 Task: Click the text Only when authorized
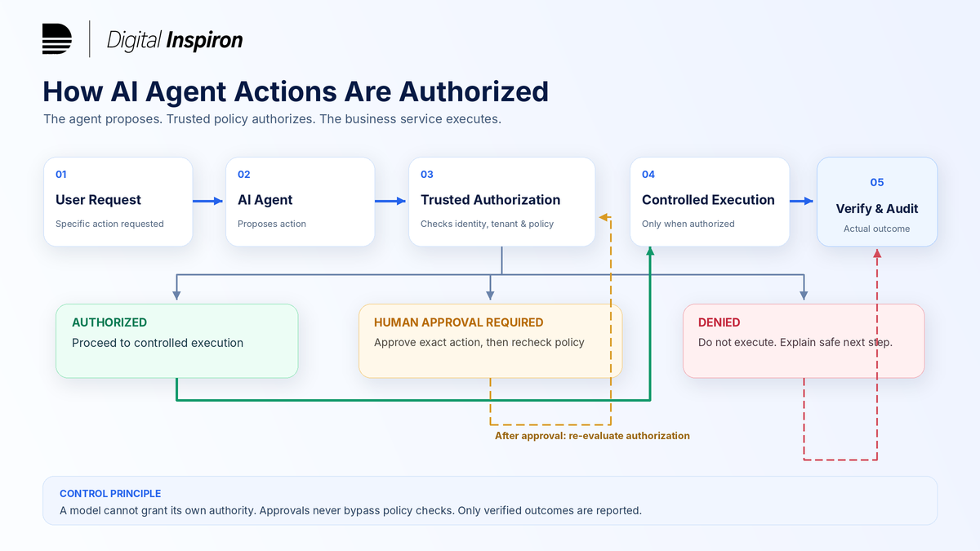click(688, 224)
